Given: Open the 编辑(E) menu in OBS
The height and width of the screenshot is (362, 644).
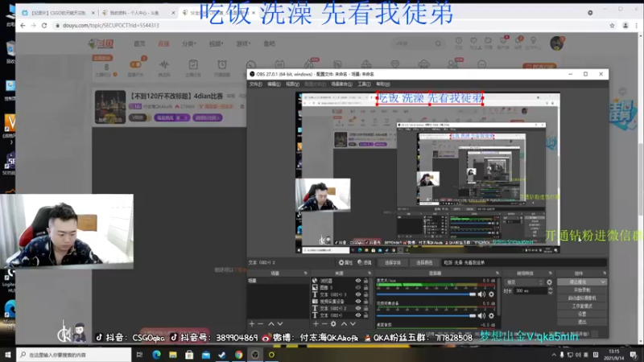Looking at the screenshot, I should click(x=274, y=84).
